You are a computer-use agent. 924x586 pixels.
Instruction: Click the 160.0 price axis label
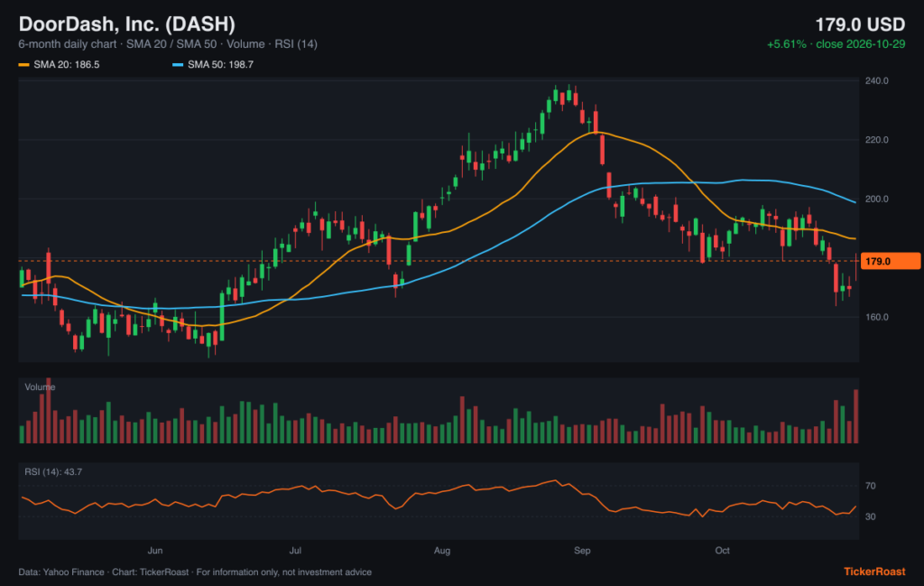click(876, 317)
